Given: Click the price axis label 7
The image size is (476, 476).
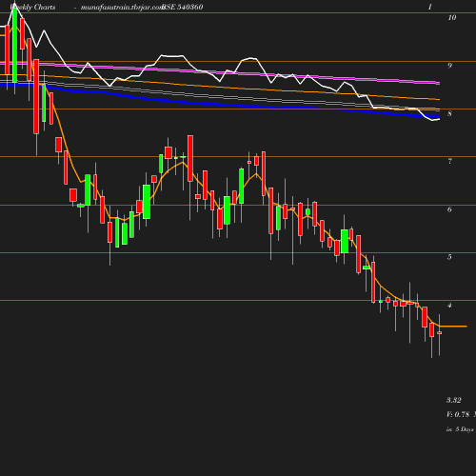Looking at the screenshot, I should tap(449, 161).
